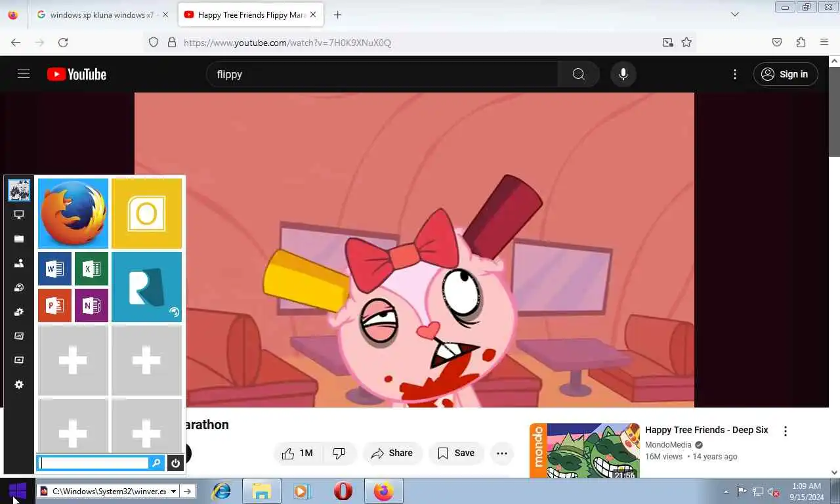This screenshot has width=840, height=504.
Task: Open the YouTube guide hamburger menu
Action: tap(24, 74)
